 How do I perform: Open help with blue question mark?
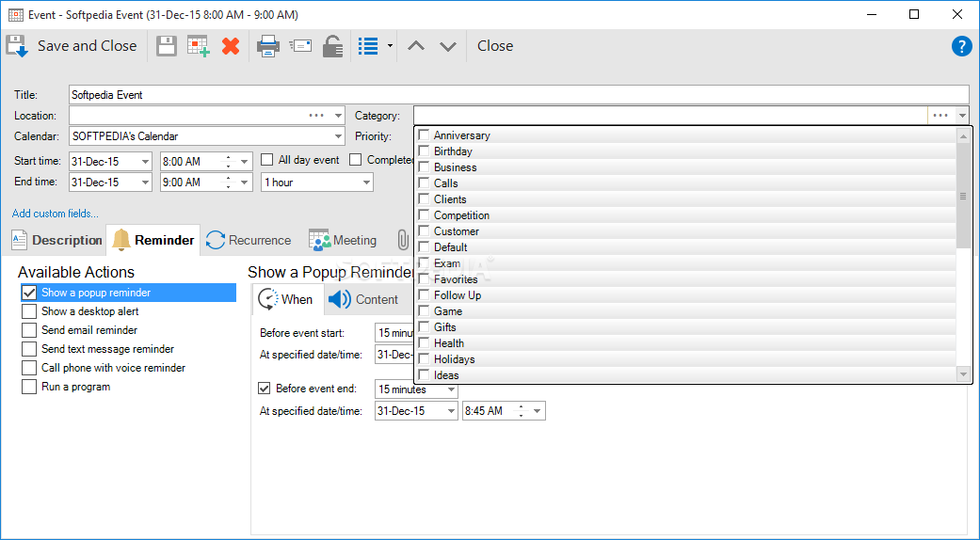coord(962,46)
